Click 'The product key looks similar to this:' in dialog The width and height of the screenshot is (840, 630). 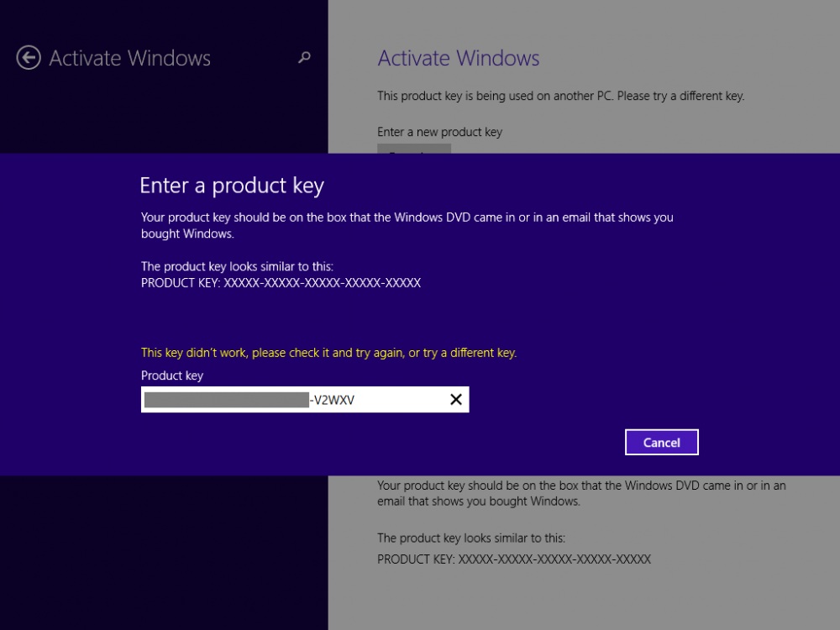237,266
